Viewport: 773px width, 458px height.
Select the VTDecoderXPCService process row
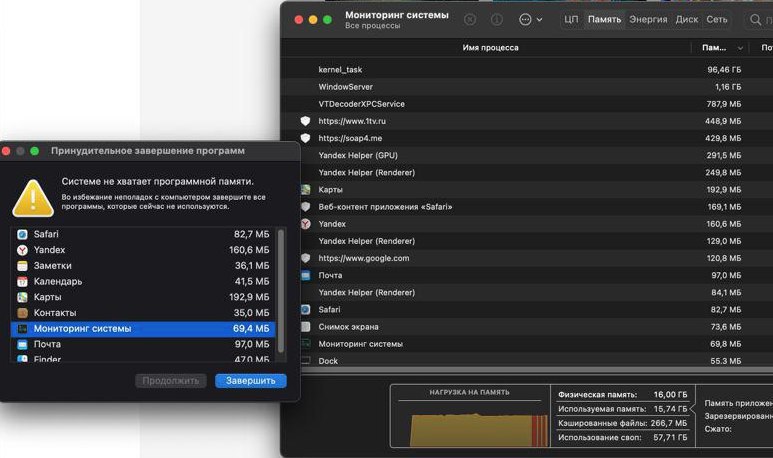pos(527,104)
